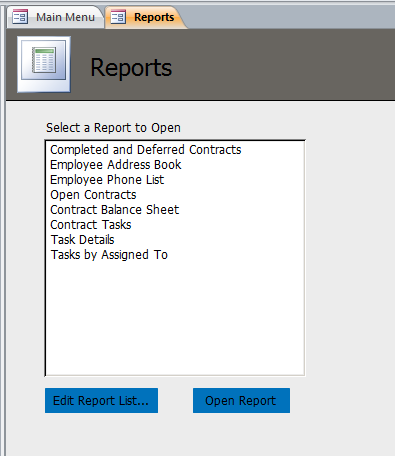The image size is (395, 456).
Task: Click the form icon on Main Menu tab
Action: (x=20, y=17)
